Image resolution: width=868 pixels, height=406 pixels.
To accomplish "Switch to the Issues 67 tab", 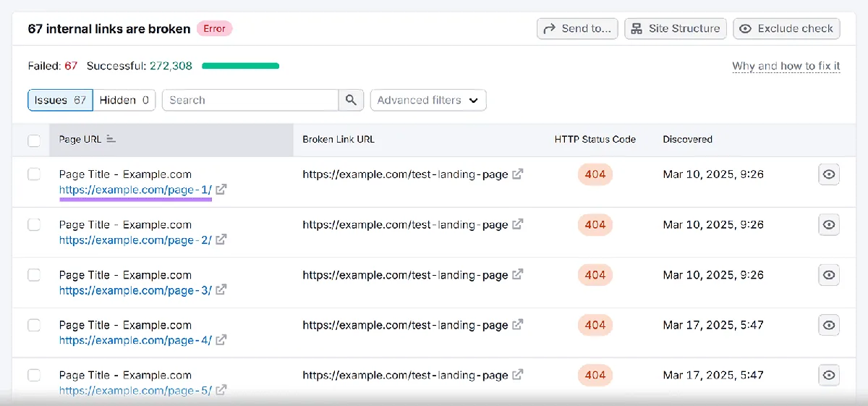I will [60, 100].
